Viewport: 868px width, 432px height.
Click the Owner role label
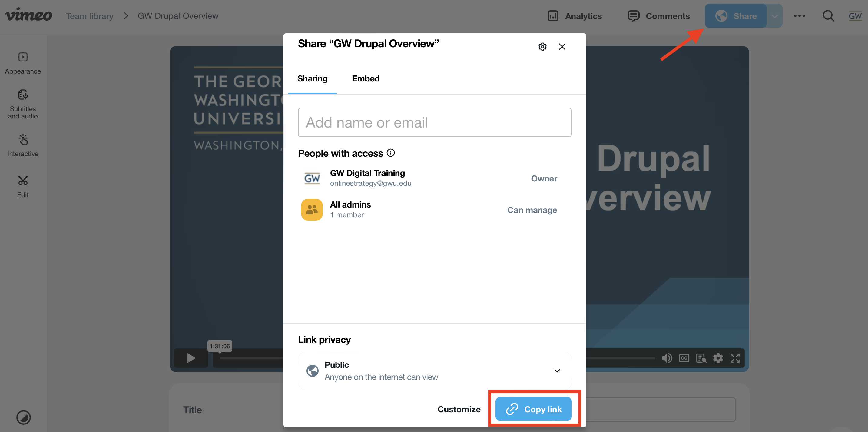[x=544, y=178]
